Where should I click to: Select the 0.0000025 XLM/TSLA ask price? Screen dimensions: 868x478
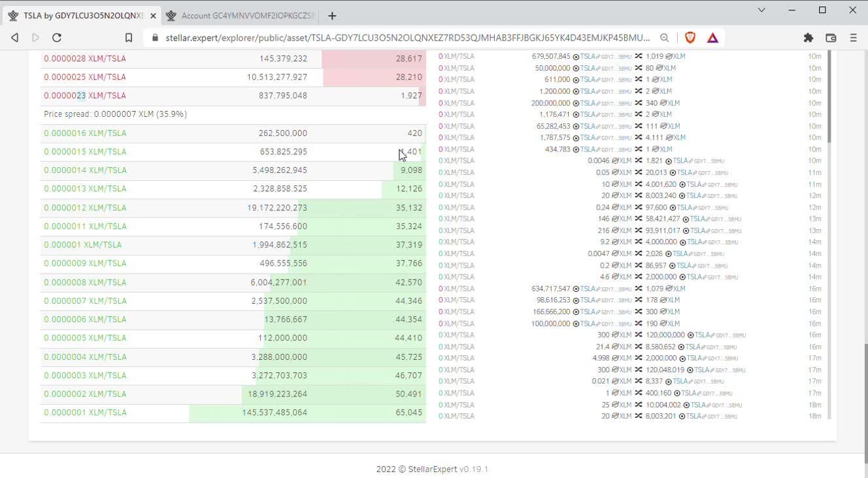(85, 77)
